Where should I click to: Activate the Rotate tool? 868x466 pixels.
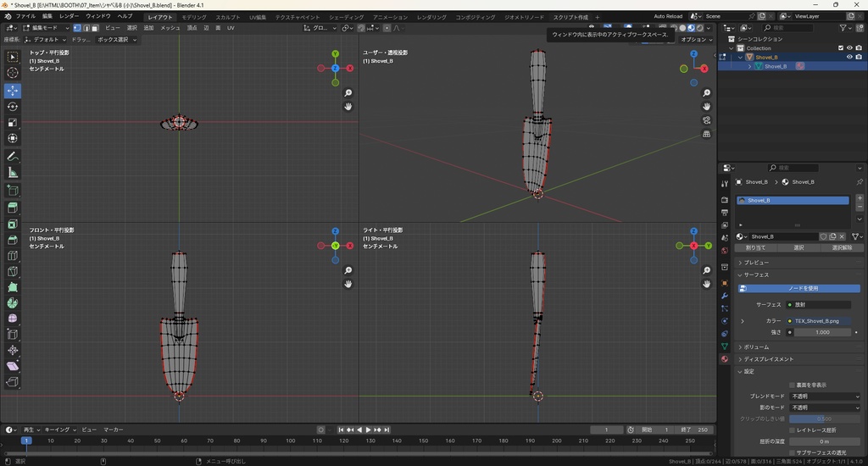pyautogui.click(x=12, y=106)
